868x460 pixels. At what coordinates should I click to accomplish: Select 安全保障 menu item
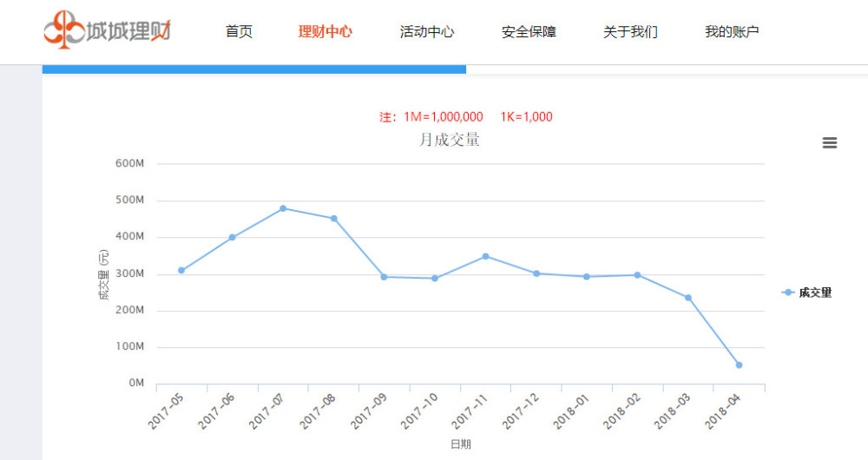coord(529,32)
